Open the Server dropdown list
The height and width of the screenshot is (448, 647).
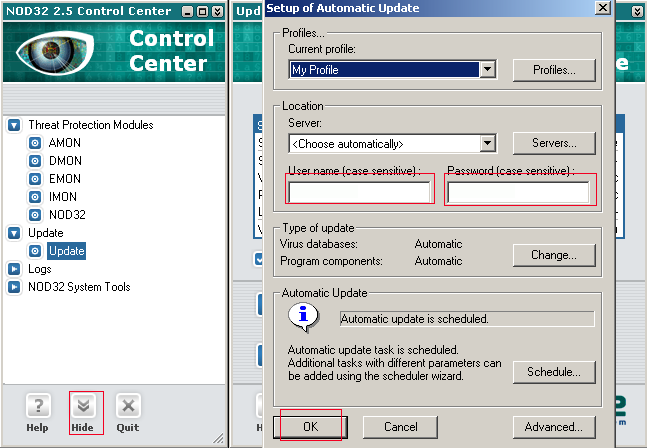[x=488, y=143]
